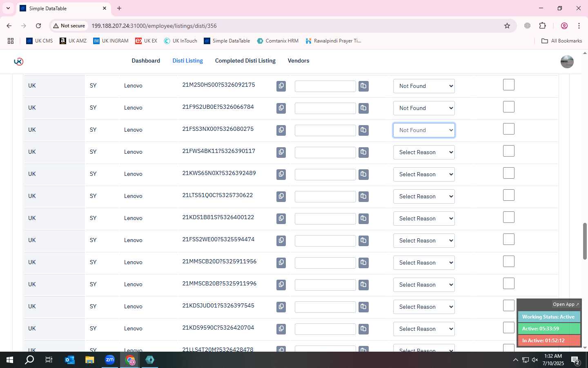Copy SKU 21FSS3NX00?5326080275 with its copy icon
The image size is (588, 368).
tap(281, 130)
